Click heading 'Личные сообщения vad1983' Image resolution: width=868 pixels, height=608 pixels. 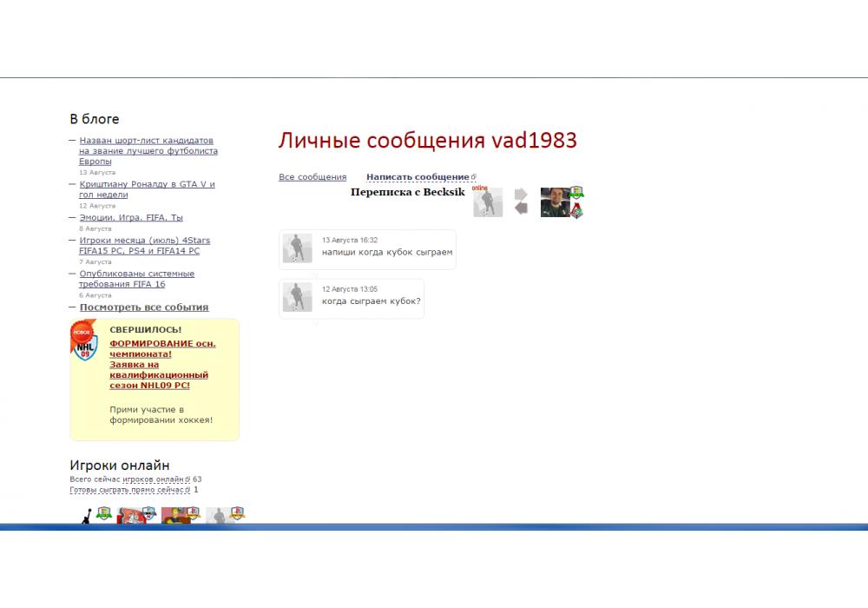(x=427, y=140)
